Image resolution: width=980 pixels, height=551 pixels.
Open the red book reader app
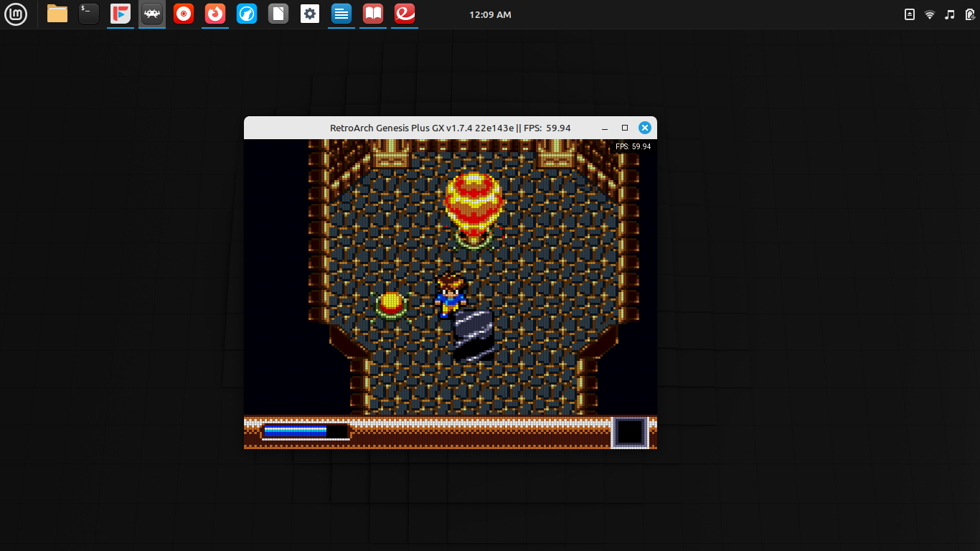coord(373,14)
